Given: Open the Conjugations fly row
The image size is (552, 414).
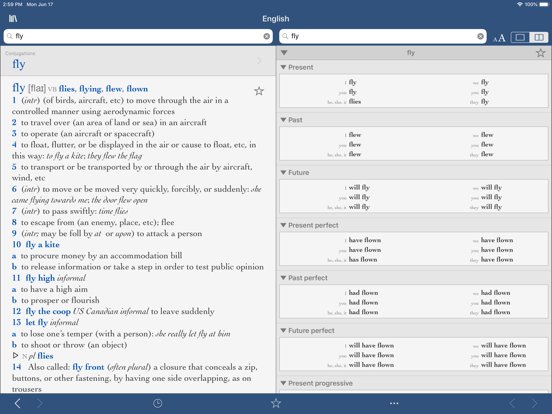Looking at the screenshot, I should click(138, 61).
